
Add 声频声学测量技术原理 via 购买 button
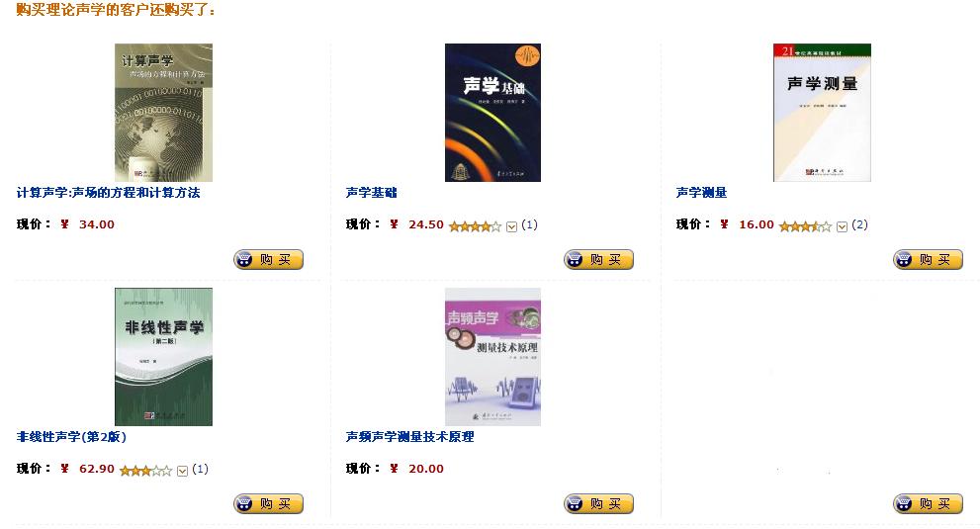point(598,504)
